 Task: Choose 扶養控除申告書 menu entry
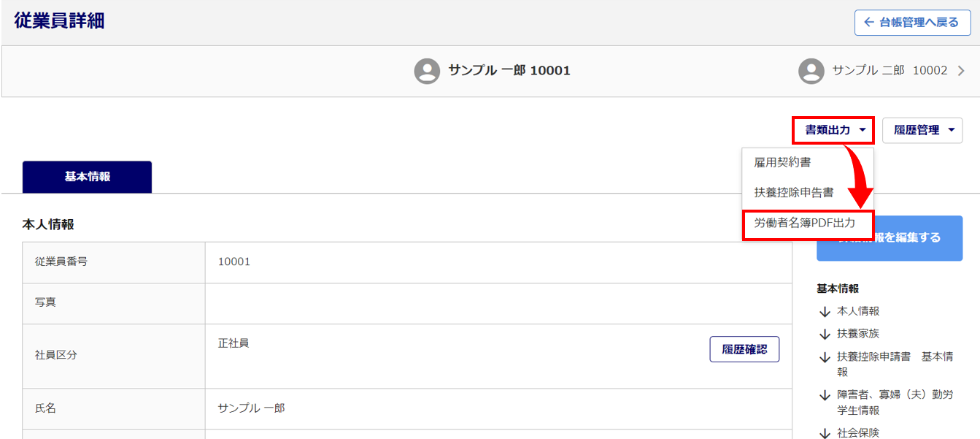coord(794,194)
